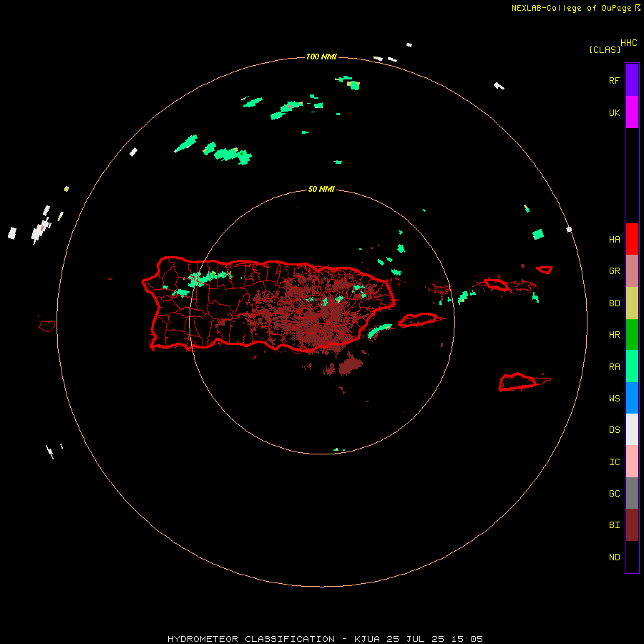Click the WS legend label
This screenshot has height=644, width=644.
point(614,398)
